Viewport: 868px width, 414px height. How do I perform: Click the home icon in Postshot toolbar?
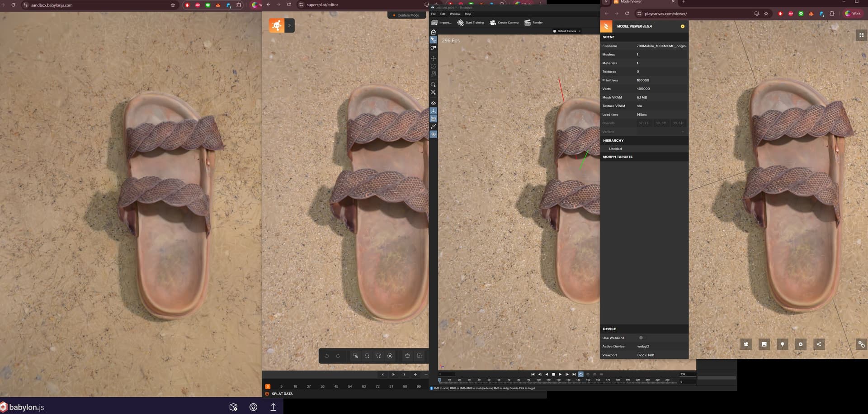(x=433, y=32)
